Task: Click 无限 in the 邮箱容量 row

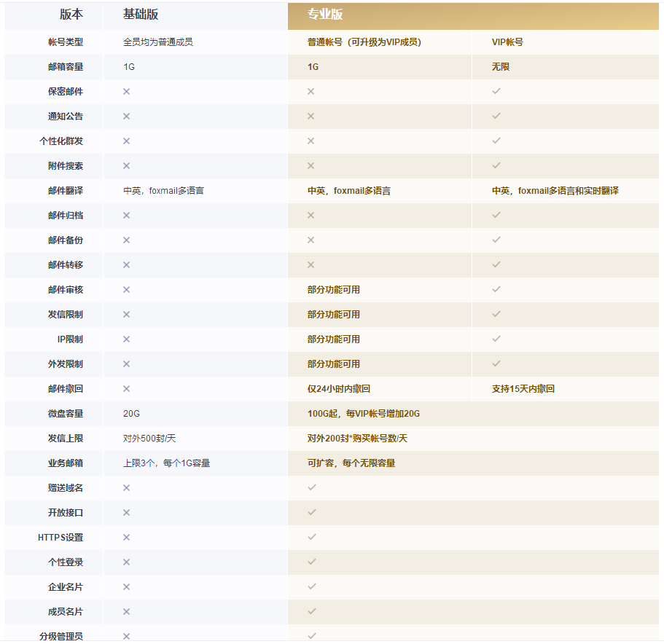Action: coord(500,66)
